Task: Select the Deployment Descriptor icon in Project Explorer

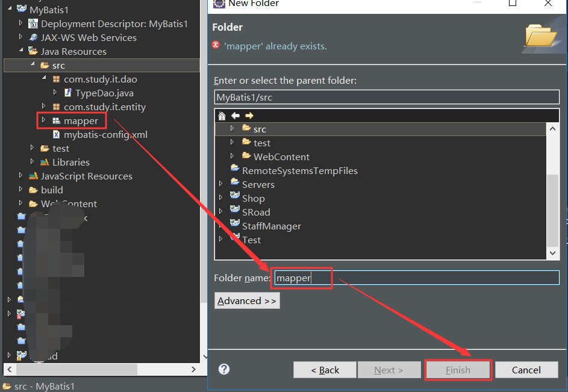Action: [x=33, y=24]
